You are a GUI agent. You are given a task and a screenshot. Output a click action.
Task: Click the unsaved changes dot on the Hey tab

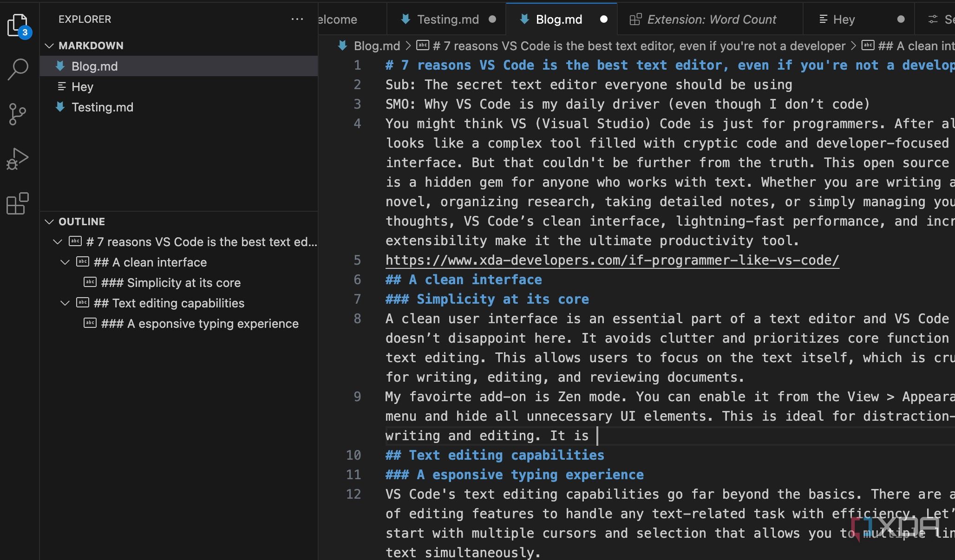(x=900, y=19)
